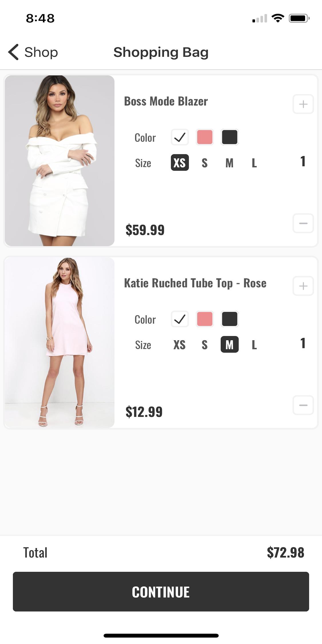Increase Boss Mode Blazer quantity with plus
Image resolution: width=322 pixels, height=644 pixels.
[303, 104]
